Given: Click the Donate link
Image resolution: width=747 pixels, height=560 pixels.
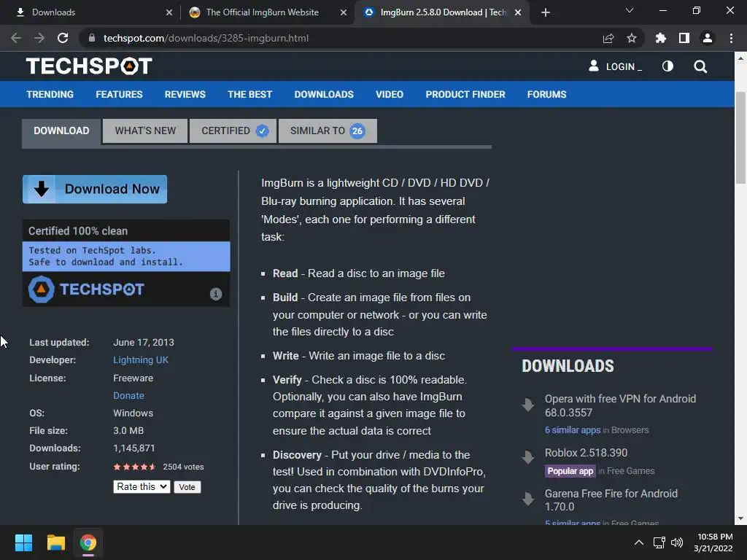Looking at the screenshot, I should (x=128, y=396).
